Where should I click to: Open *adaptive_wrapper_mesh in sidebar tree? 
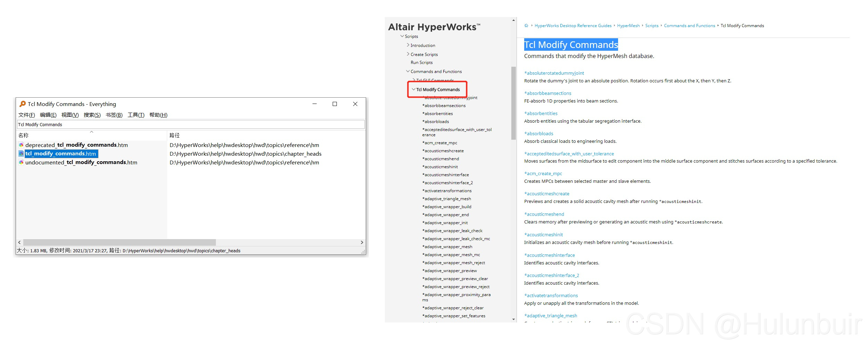pos(447,247)
